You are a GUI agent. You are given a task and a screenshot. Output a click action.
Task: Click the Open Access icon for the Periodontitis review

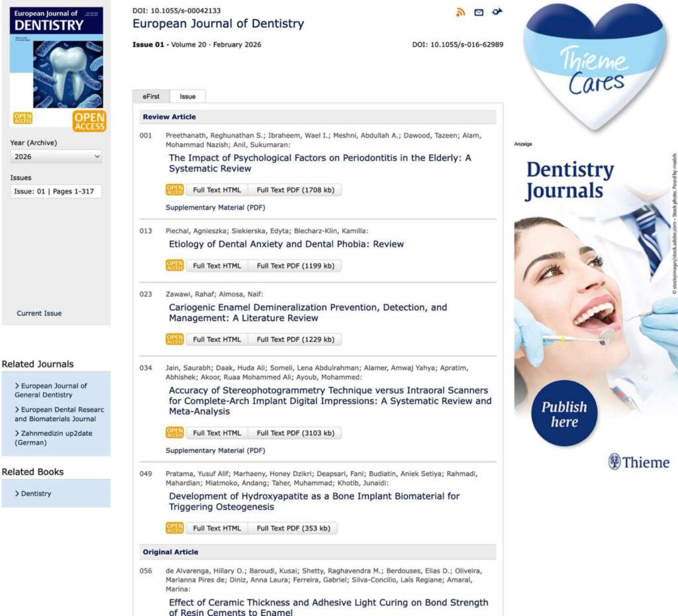(x=175, y=190)
